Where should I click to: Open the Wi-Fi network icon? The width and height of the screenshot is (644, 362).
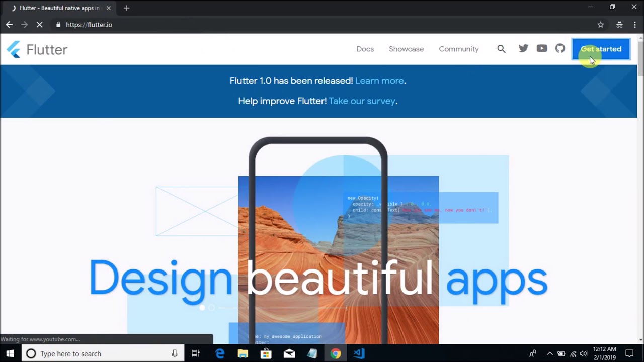pyautogui.click(x=573, y=353)
